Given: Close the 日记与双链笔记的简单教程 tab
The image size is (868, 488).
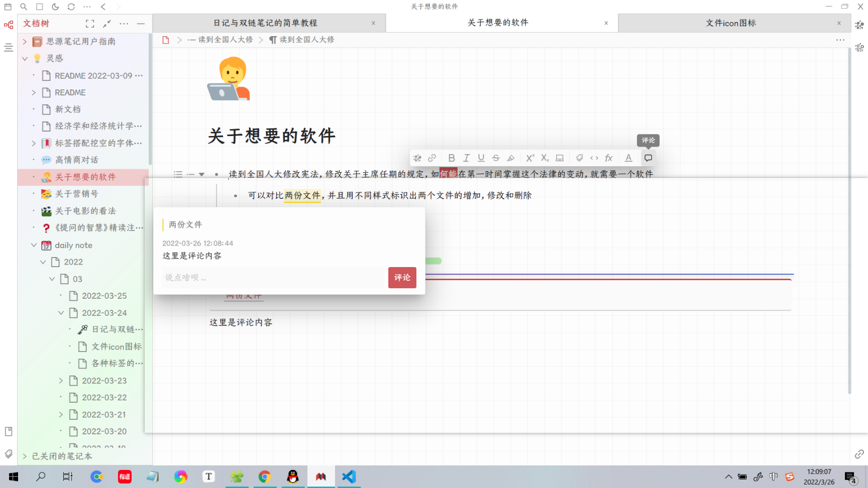Looking at the screenshot, I should click(x=373, y=23).
